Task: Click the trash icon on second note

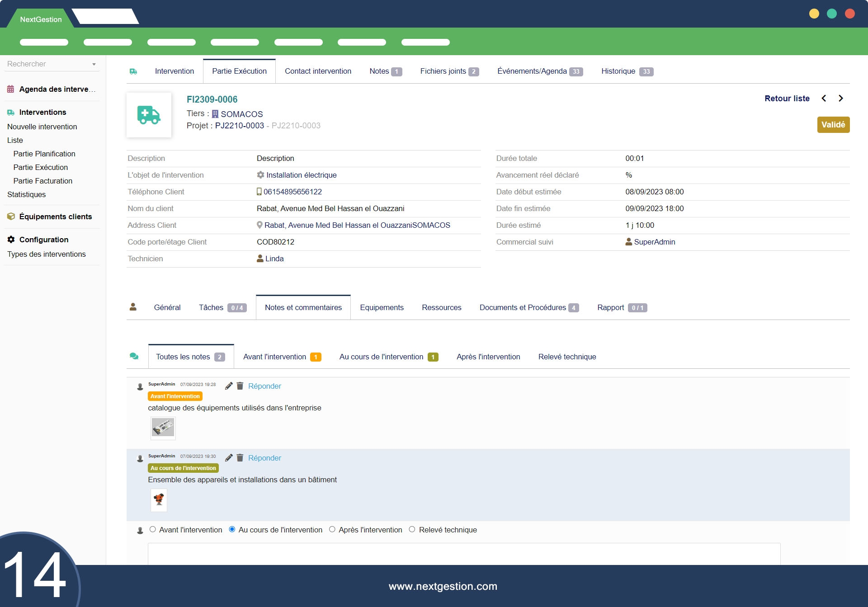Action: pyautogui.click(x=240, y=458)
